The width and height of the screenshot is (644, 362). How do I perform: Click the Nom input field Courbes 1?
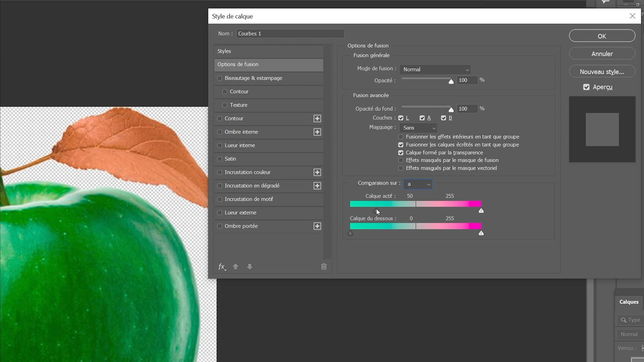[x=290, y=34]
